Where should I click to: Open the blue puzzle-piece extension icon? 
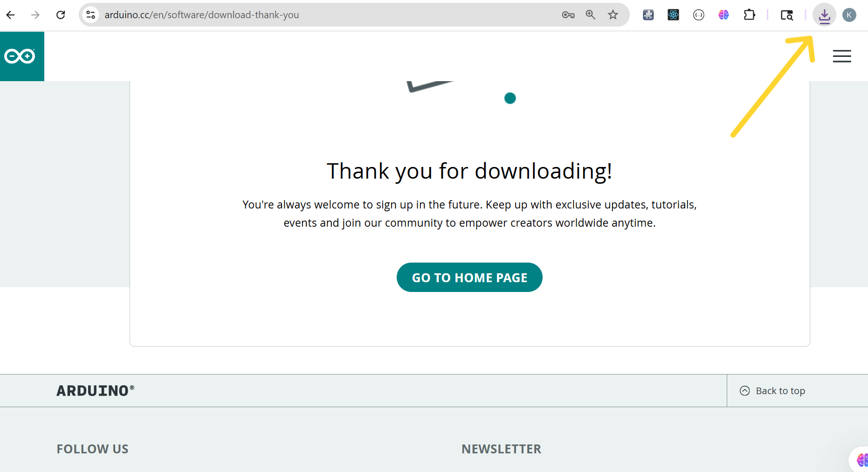[x=648, y=15]
